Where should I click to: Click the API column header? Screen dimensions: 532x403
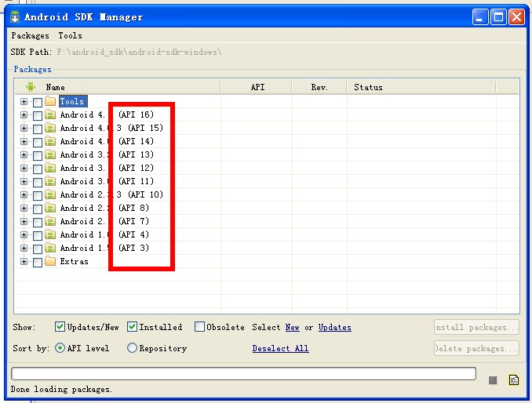point(257,88)
